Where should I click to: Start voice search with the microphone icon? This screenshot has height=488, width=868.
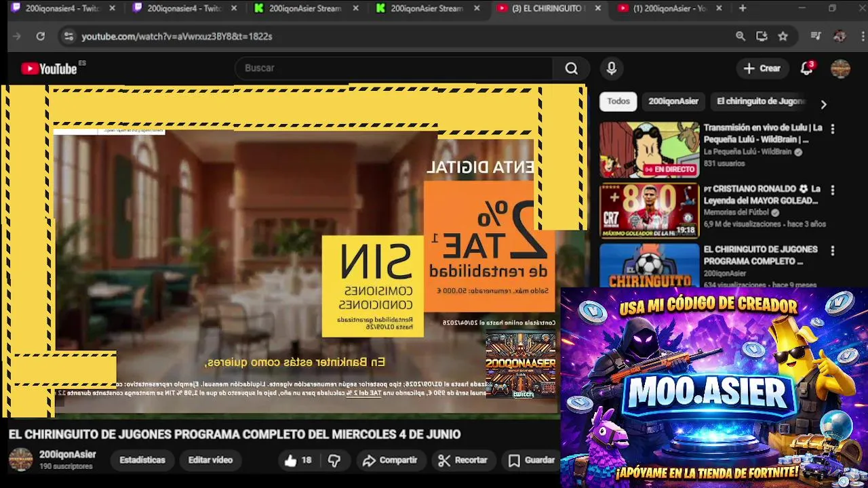pos(611,68)
